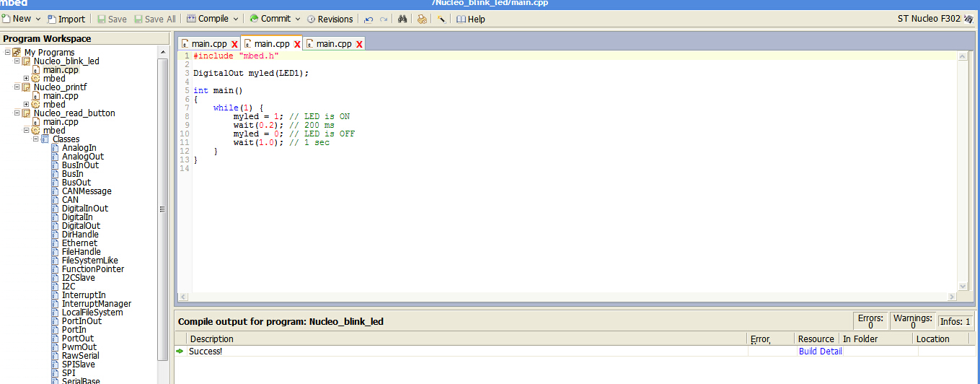Click the undo arrow icon
Image resolution: width=980 pixels, height=384 pixels.
click(369, 19)
